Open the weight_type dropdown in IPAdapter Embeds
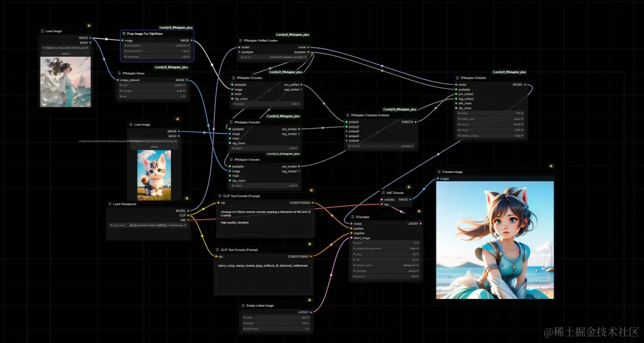Image resolution: width=644 pixels, height=343 pixels. pos(490,119)
